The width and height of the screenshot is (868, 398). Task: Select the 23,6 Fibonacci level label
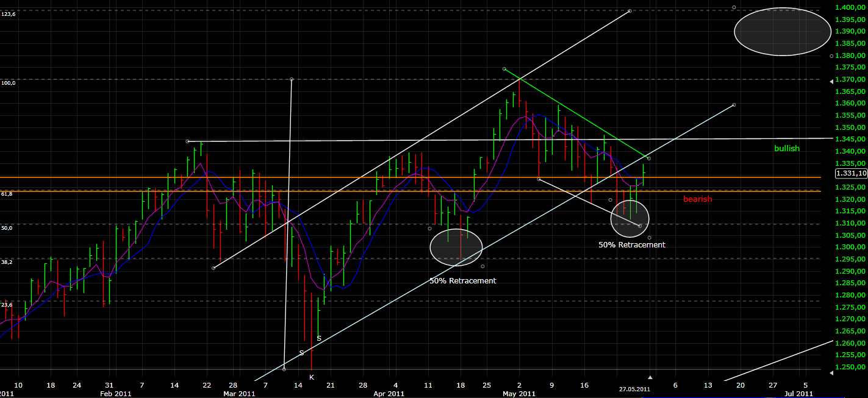click(7, 305)
